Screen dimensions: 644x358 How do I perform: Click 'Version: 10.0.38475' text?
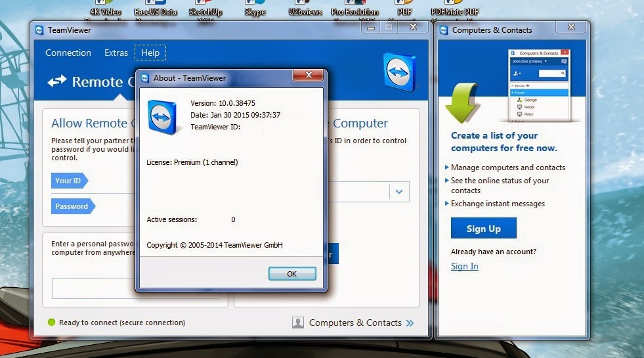point(223,103)
